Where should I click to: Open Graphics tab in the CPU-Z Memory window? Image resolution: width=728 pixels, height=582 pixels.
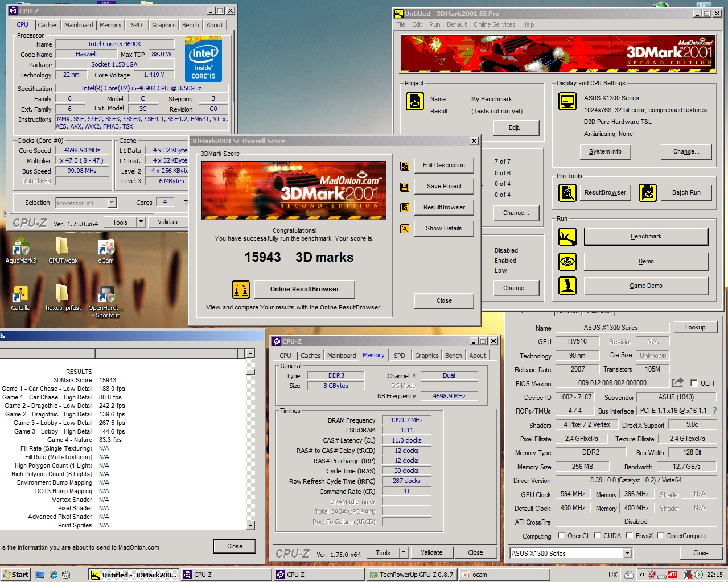point(427,356)
